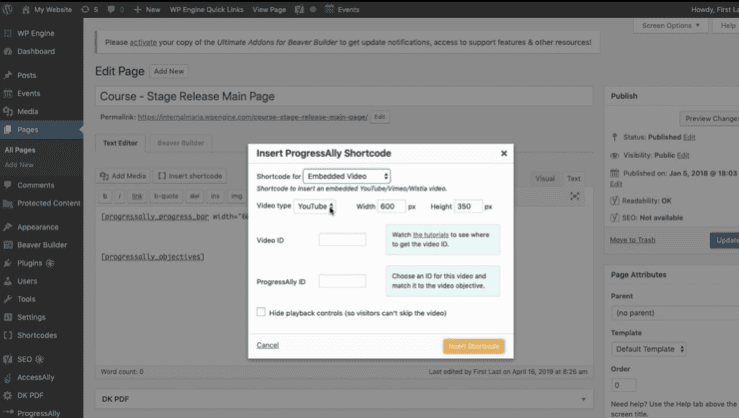Click the Width input field

[x=391, y=206]
